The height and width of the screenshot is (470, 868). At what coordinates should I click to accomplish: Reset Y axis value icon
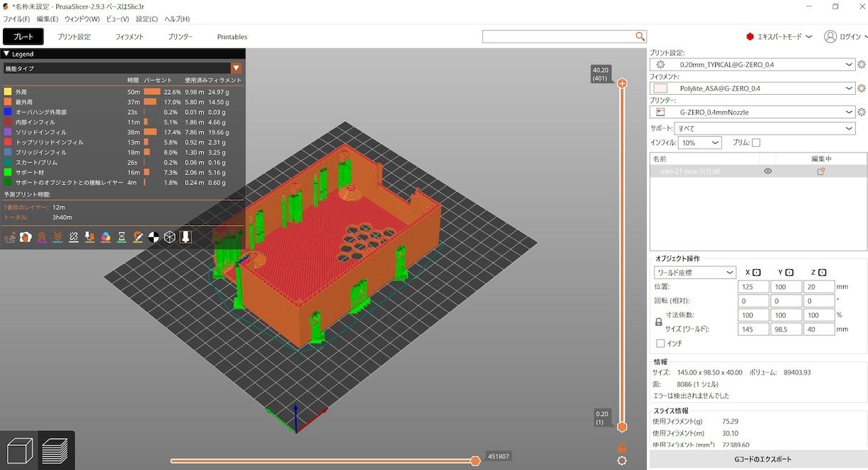(x=789, y=273)
